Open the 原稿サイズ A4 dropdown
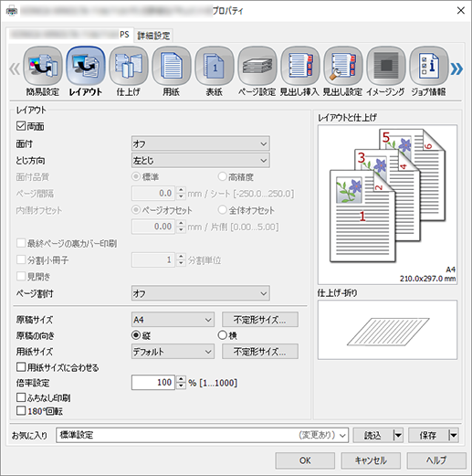This screenshot has width=472, height=476. point(173,320)
